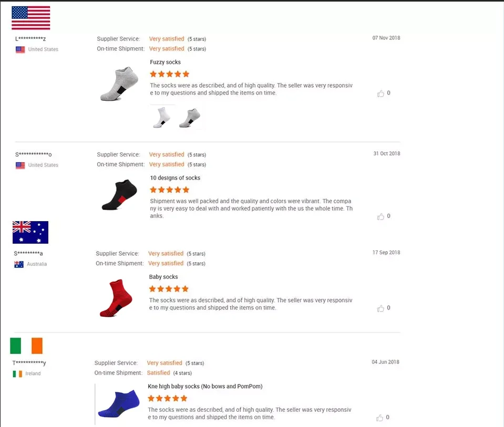Click thumbs-up on Baby socks review
This screenshot has height=427, width=504.
[380, 308]
